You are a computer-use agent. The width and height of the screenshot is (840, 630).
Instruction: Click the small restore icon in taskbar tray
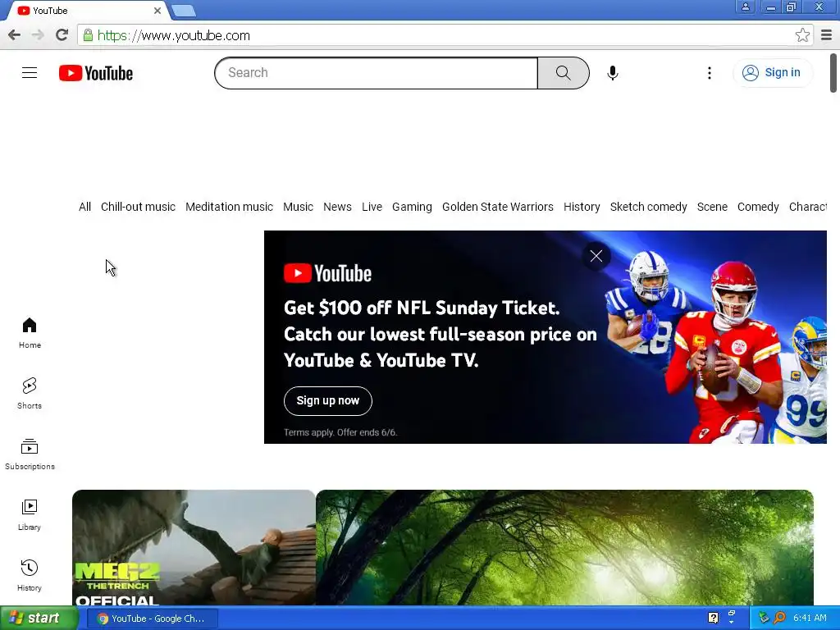click(731, 614)
